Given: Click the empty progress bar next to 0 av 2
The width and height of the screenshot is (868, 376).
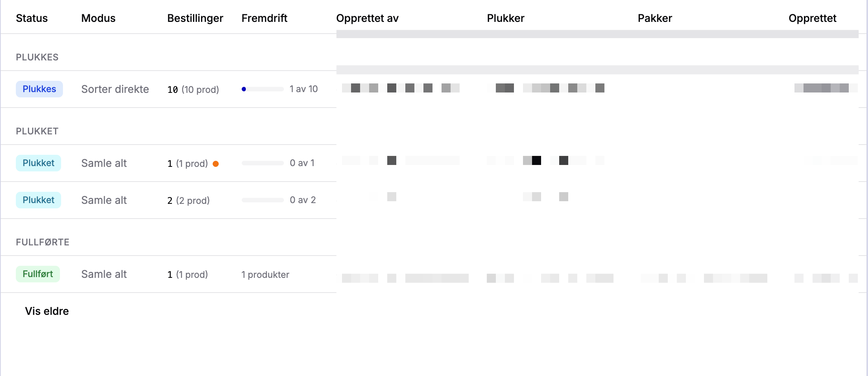Looking at the screenshot, I should tap(263, 200).
